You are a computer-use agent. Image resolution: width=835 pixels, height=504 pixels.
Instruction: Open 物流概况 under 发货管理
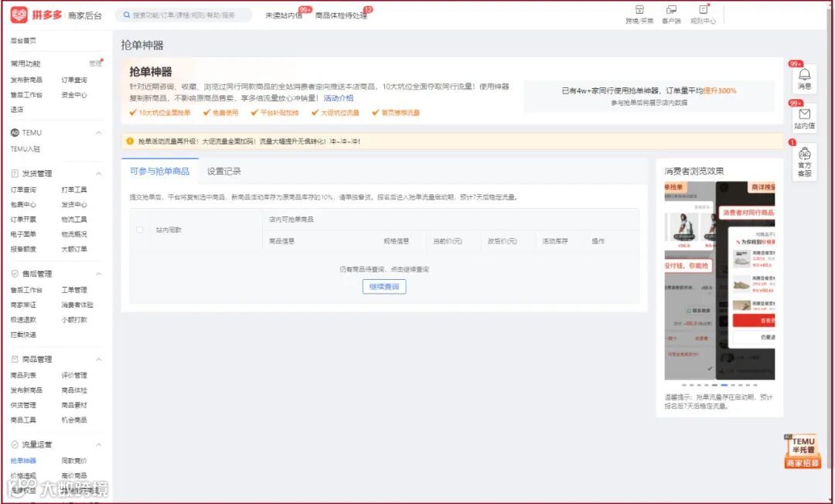coord(74,234)
